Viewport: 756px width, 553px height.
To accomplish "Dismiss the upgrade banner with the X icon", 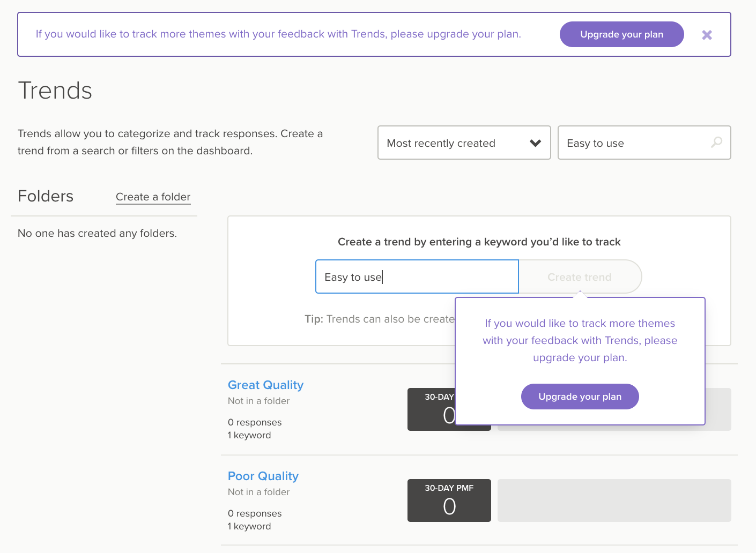I will coord(707,35).
